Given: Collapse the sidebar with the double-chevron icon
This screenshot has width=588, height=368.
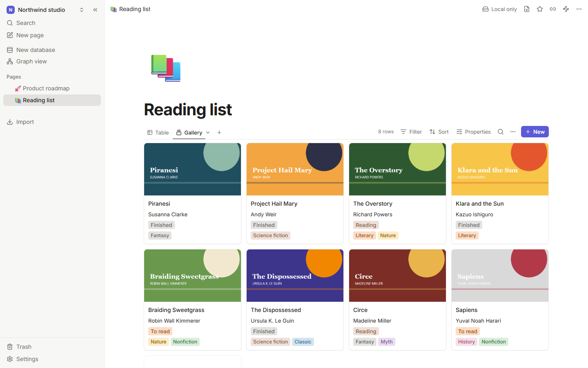Looking at the screenshot, I should [95, 10].
